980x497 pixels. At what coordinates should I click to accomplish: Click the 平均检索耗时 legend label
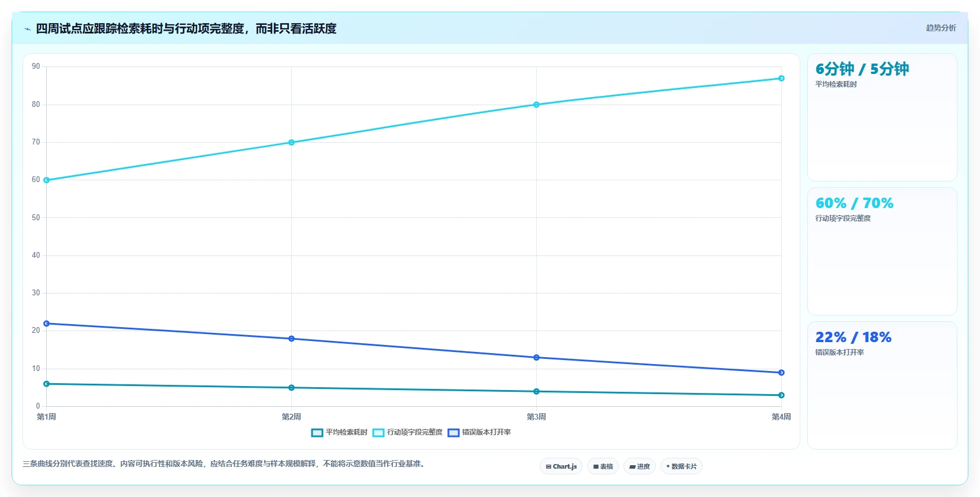(x=347, y=432)
